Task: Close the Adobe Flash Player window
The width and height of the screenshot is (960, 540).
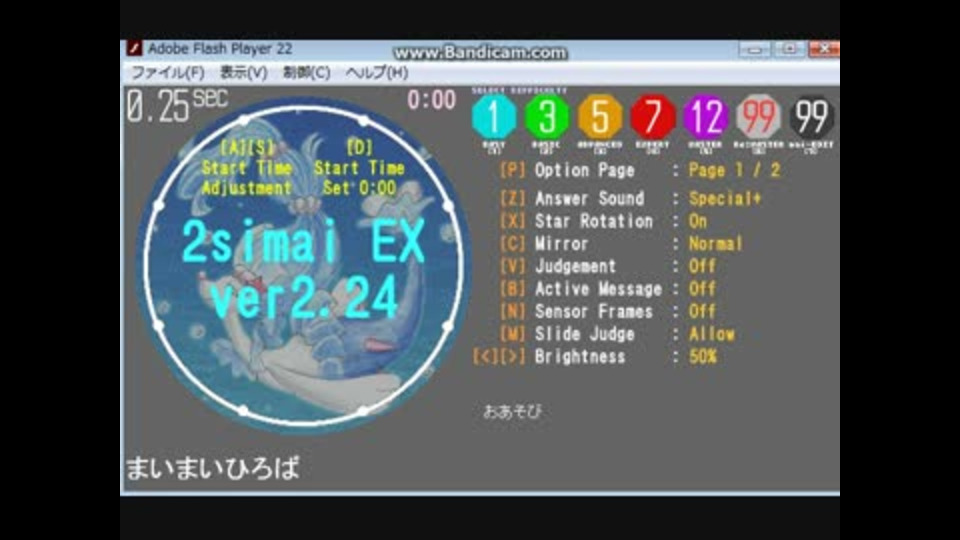Action: (824, 49)
